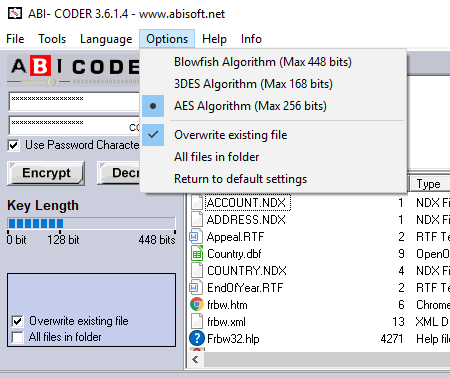Viewport: 450px width, 378px height.
Task: Click the Key Length progress bar
Action: pyautogui.click(x=91, y=223)
